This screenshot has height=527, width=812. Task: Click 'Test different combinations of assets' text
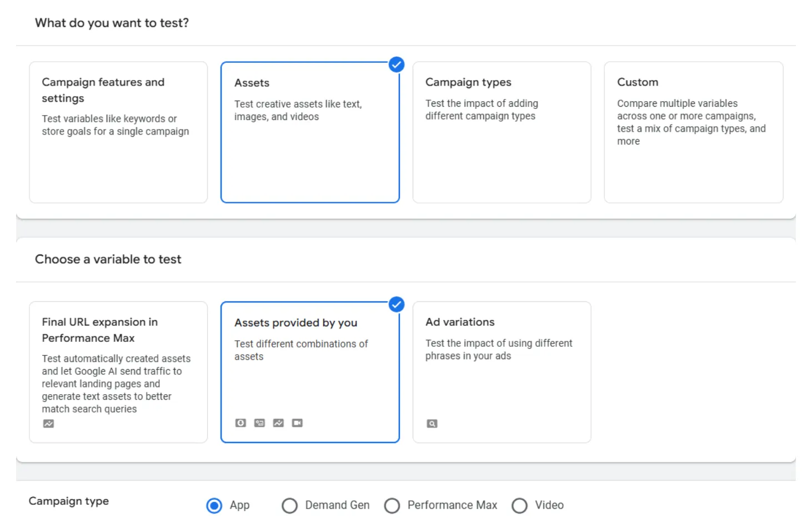(x=301, y=350)
